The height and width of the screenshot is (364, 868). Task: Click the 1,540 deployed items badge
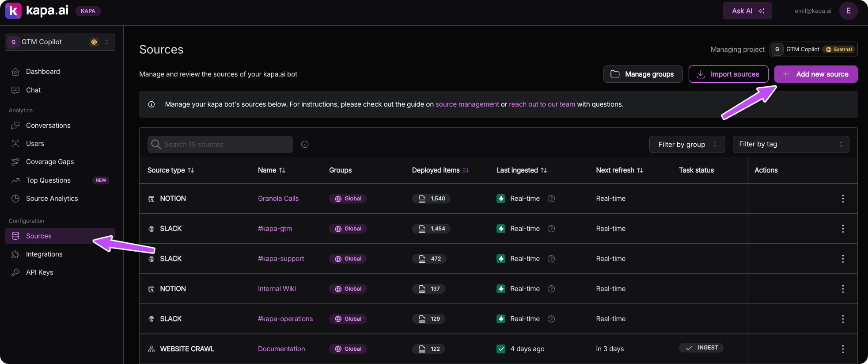[431, 199]
